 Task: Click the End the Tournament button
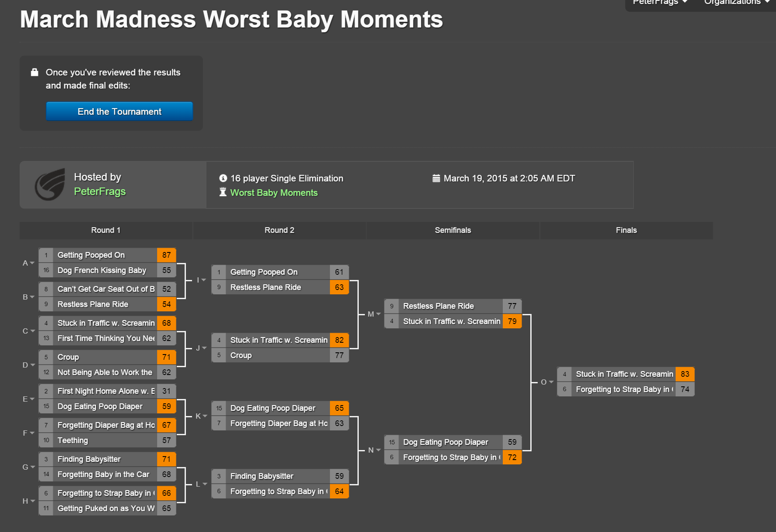tap(119, 112)
